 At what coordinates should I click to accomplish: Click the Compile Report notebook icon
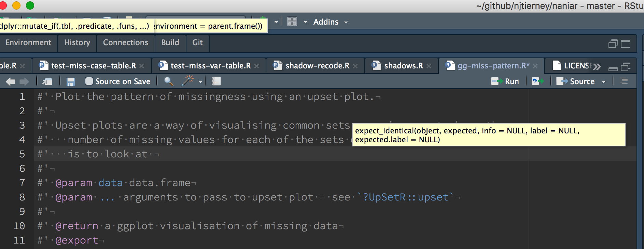click(x=216, y=81)
